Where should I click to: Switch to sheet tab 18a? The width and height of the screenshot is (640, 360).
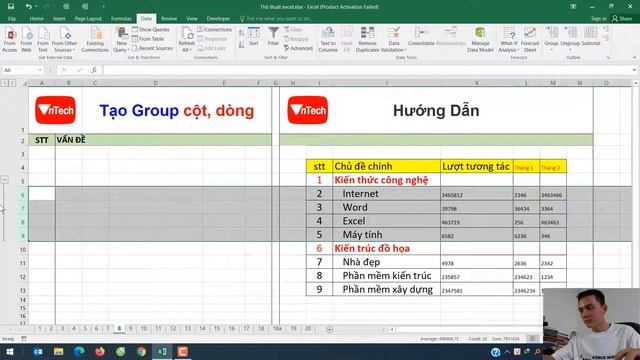point(277,329)
